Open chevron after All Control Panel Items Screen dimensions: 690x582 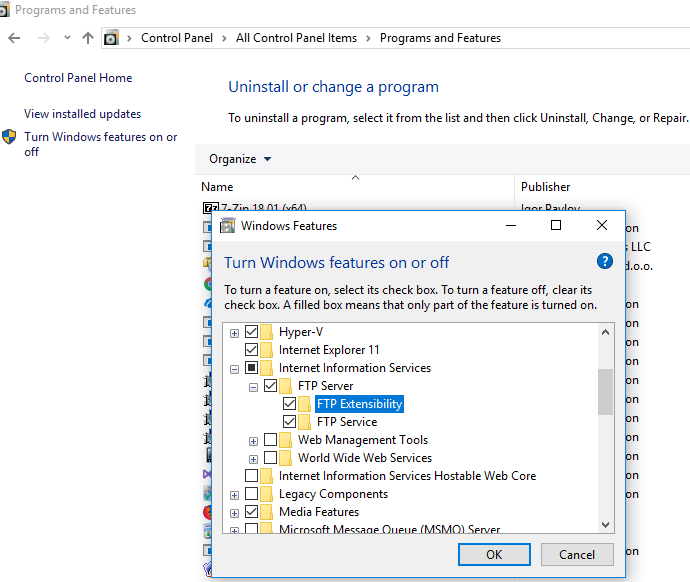[x=368, y=39]
